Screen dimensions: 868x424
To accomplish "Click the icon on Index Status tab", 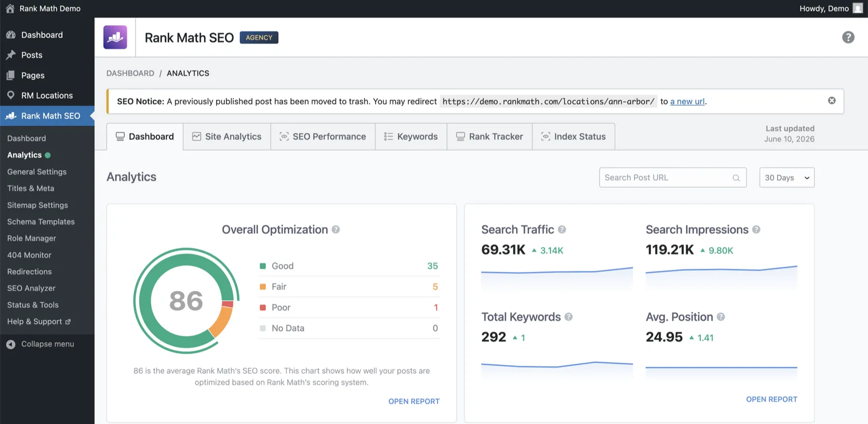I will (546, 137).
